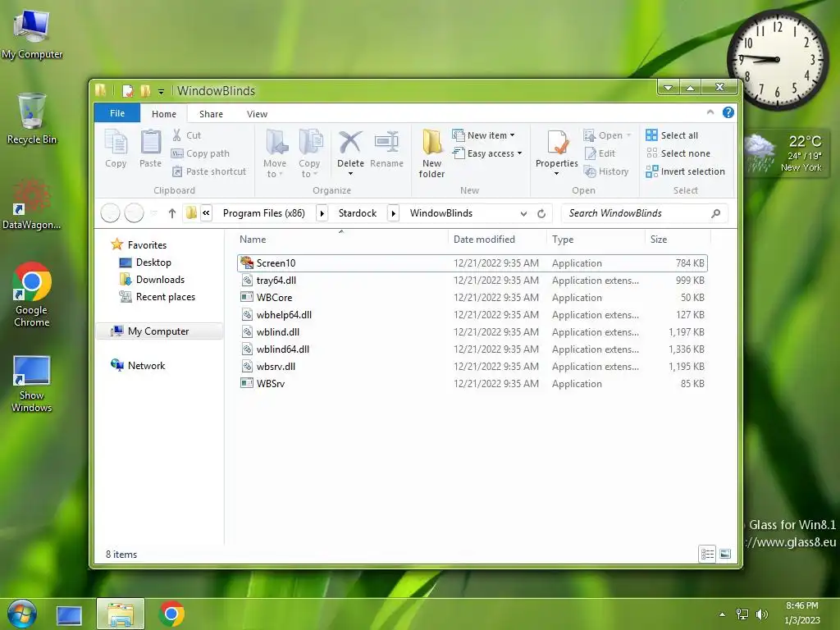The image size is (840, 630).
Task: Select Favorites in the navigation pane
Action: click(147, 245)
